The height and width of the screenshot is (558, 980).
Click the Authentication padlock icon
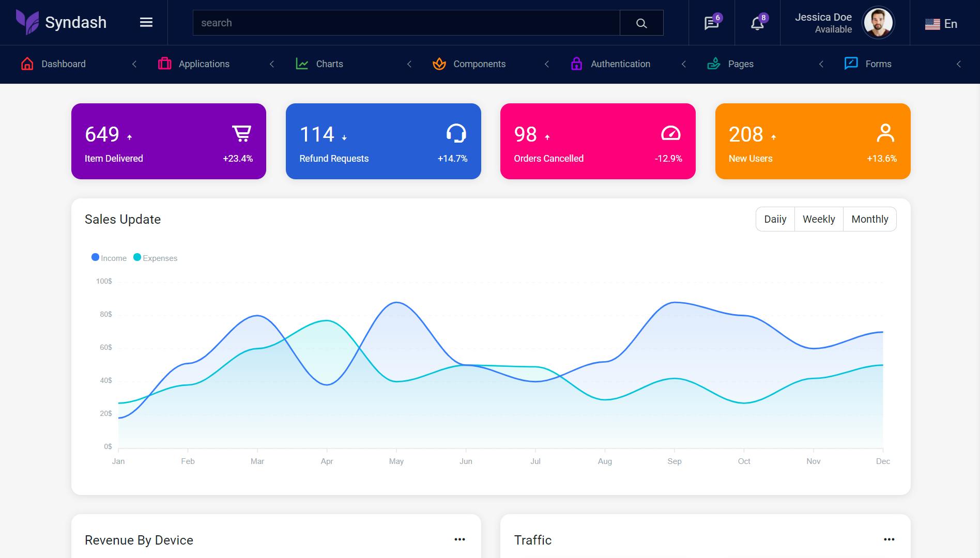tap(576, 64)
